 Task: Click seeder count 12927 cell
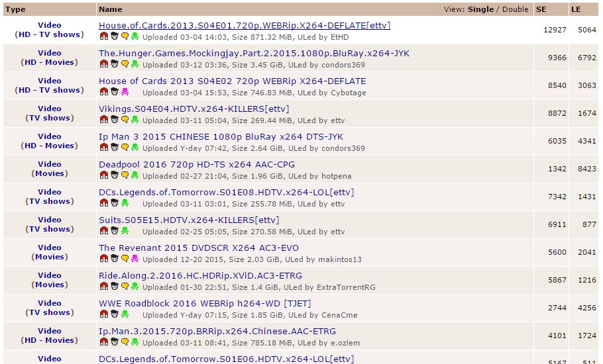pos(555,30)
